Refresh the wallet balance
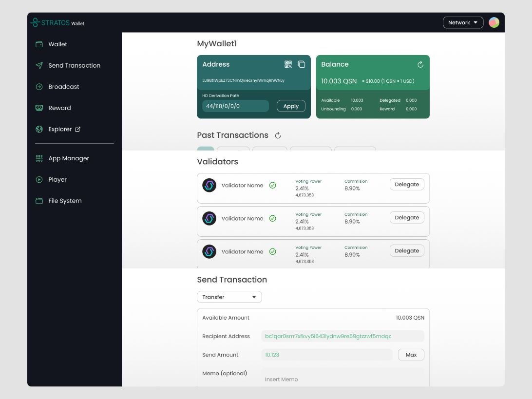The image size is (532, 399). point(420,64)
